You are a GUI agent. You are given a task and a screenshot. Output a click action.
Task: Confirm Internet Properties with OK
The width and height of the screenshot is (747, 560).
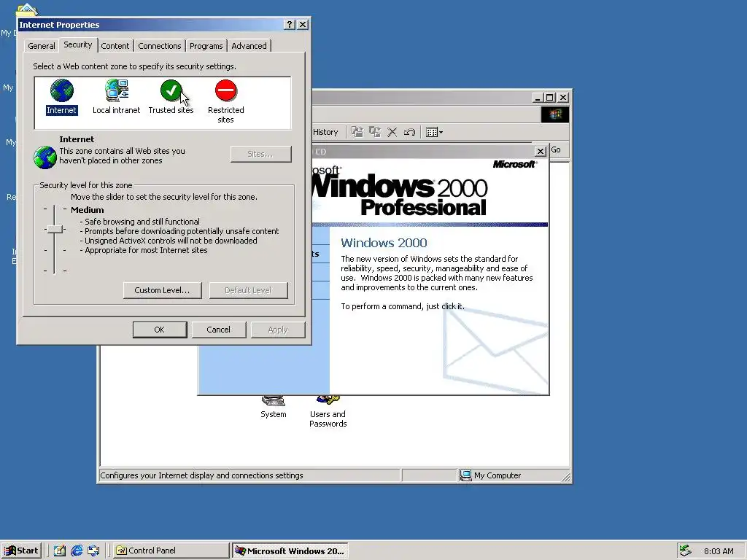click(160, 330)
